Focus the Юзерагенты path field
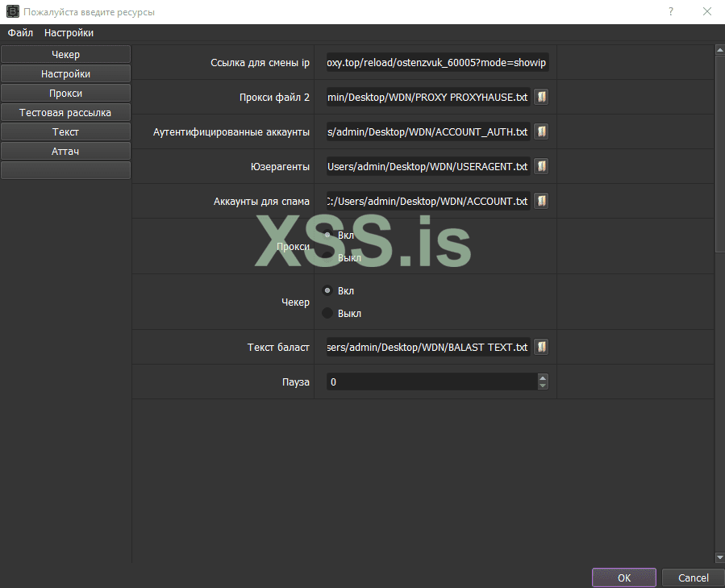The height and width of the screenshot is (588, 725). tap(428, 166)
